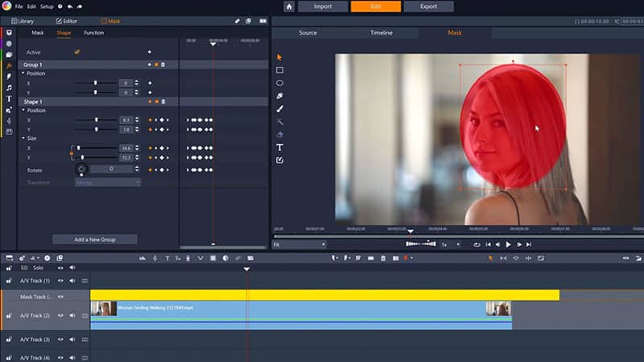Open the Home screen icon
The image size is (644, 362).
pyautogui.click(x=289, y=6)
